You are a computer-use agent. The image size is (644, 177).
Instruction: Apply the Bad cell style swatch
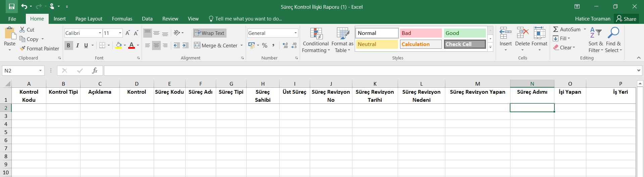point(420,33)
